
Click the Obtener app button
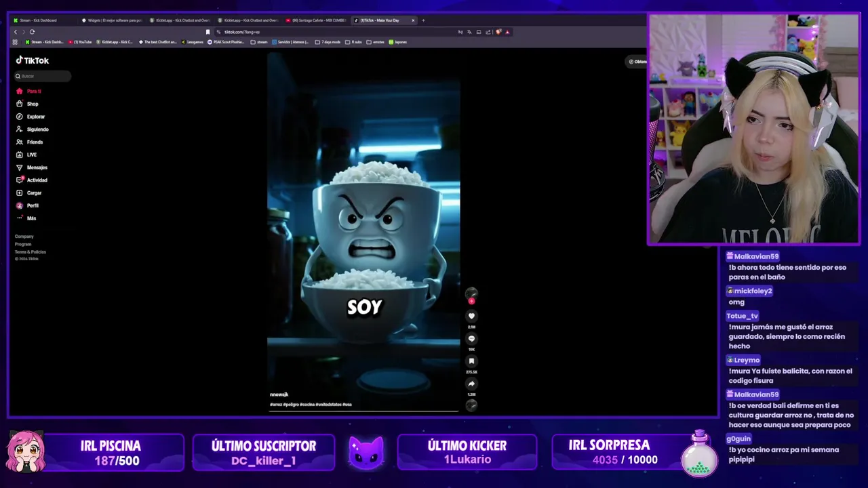[x=637, y=62]
